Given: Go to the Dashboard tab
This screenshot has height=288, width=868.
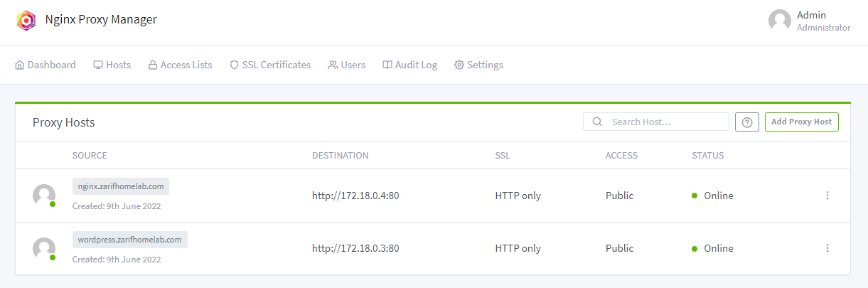Looking at the screenshot, I should [x=45, y=65].
